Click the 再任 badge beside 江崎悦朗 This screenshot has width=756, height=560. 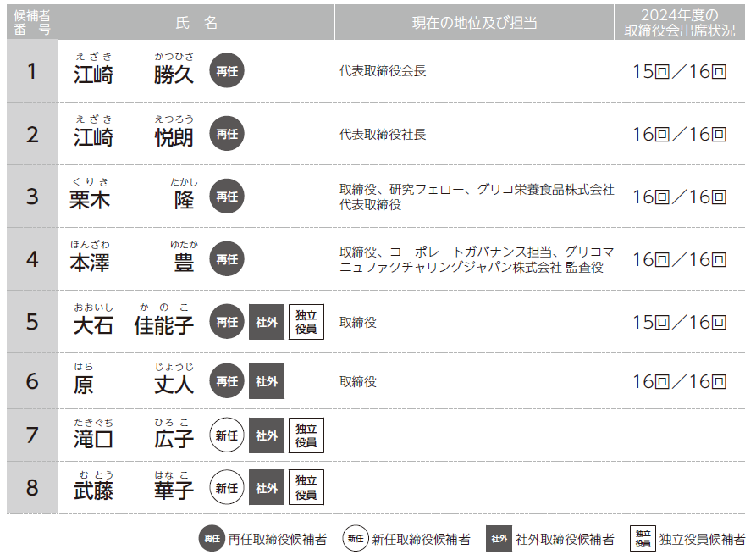coord(226,134)
